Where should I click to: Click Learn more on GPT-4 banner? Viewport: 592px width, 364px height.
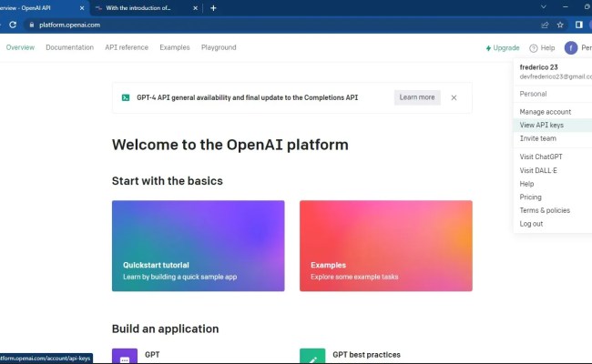click(x=417, y=97)
